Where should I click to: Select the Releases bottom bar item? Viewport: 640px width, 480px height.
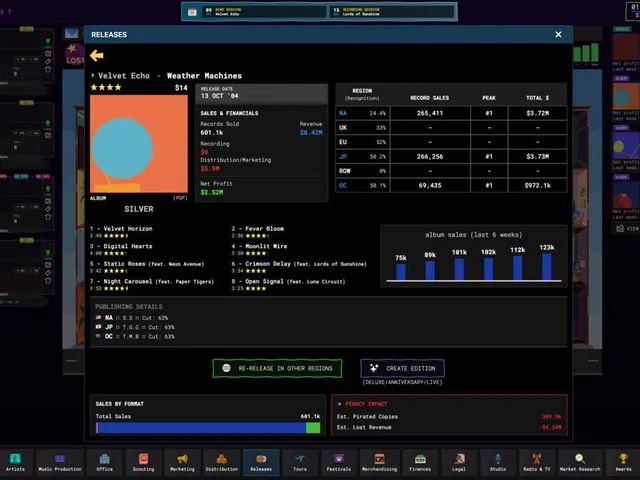pos(261,462)
